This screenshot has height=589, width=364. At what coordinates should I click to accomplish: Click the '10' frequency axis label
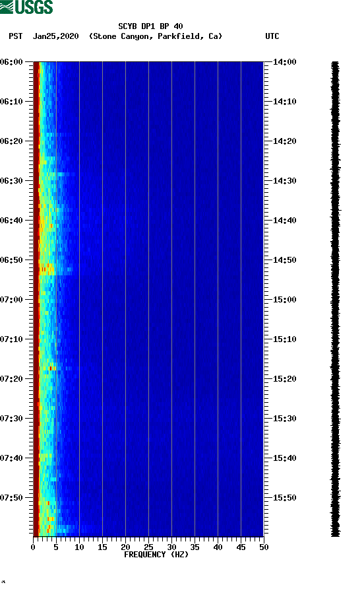click(79, 547)
